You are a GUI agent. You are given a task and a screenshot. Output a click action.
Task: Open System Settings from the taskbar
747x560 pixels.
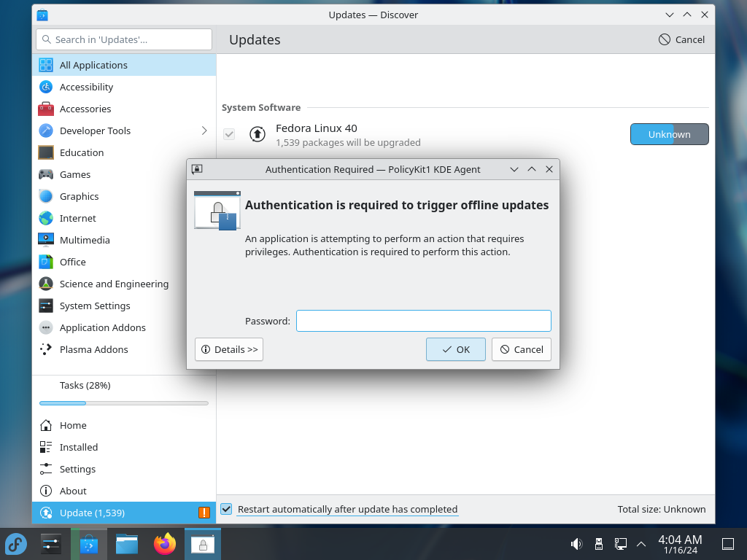(x=50, y=544)
